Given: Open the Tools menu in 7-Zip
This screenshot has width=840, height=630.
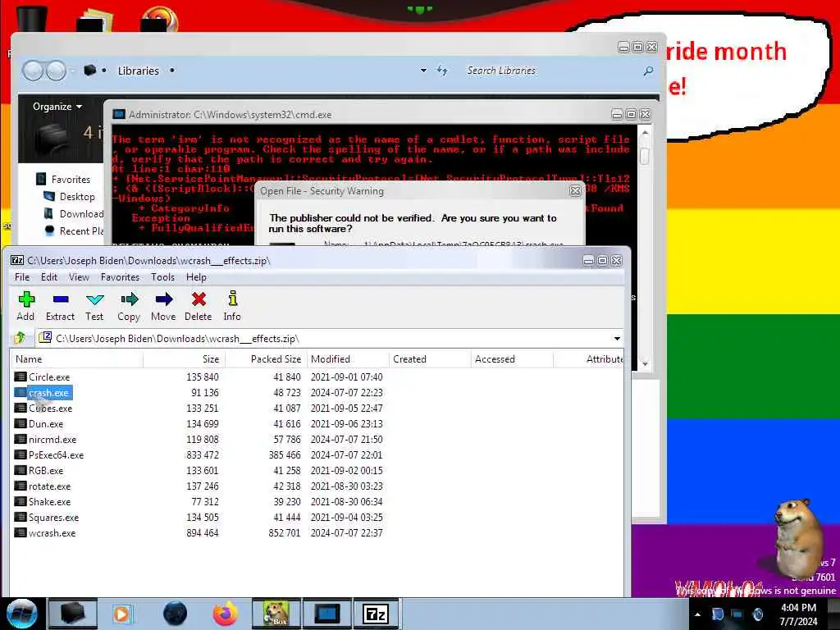Looking at the screenshot, I should click(x=163, y=277).
